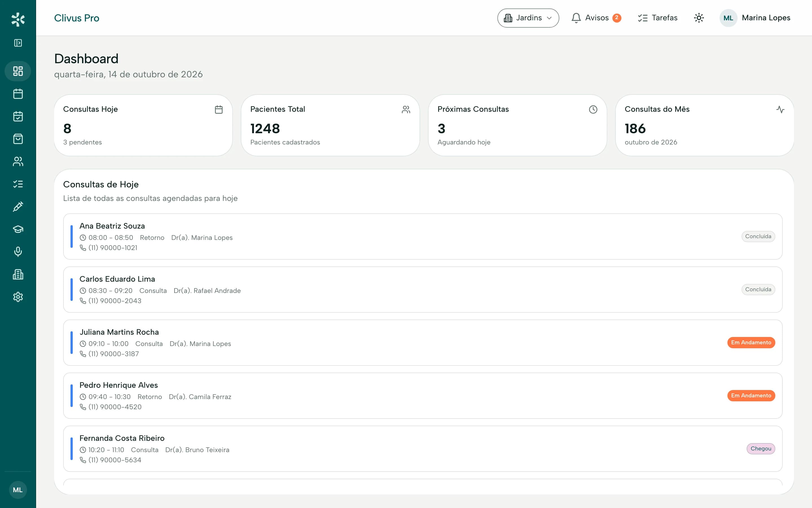The image size is (812, 508).
Task: Open the microphone icon in sidebar
Action: pyautogui.click(x=18, y=252)
